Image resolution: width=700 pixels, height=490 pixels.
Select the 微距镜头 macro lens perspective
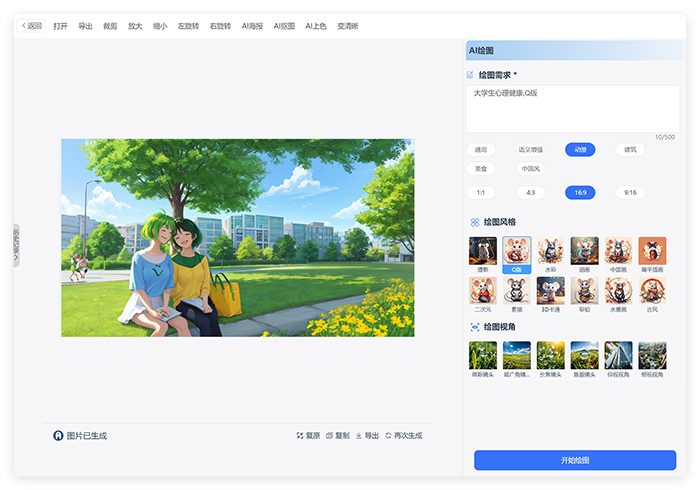pyautogui.click(x=483, y=355)
